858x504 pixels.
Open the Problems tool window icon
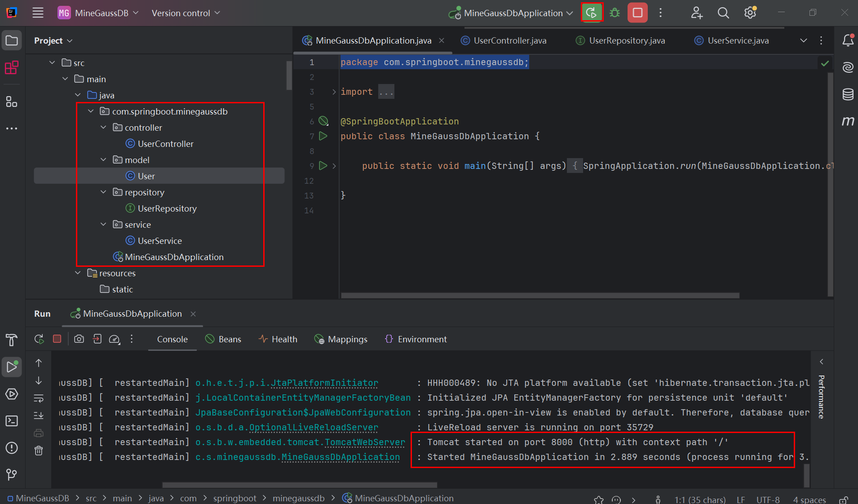pyautogui.click(x=12, y=448)
